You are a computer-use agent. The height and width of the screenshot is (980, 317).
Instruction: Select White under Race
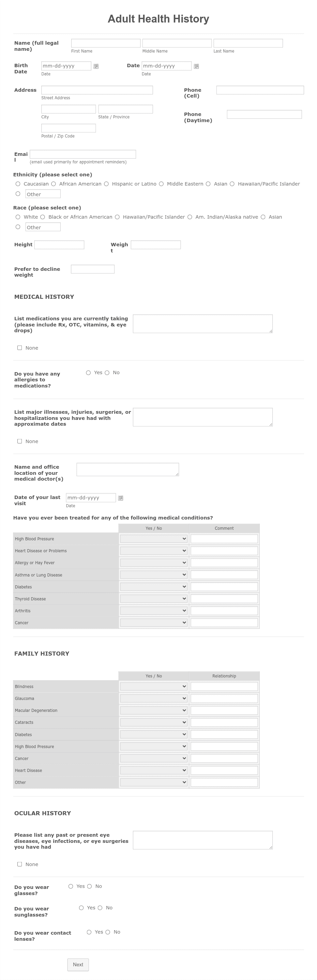tap(18, 217)
